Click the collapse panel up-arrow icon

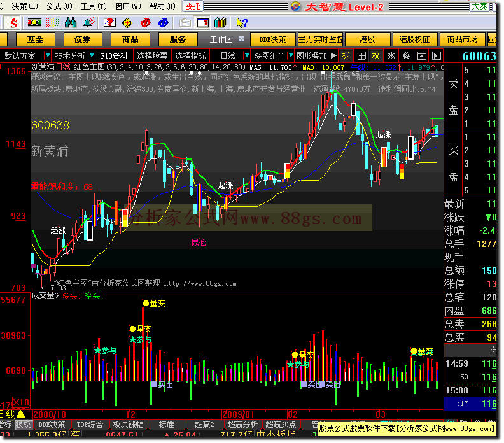tap(421, 56)
